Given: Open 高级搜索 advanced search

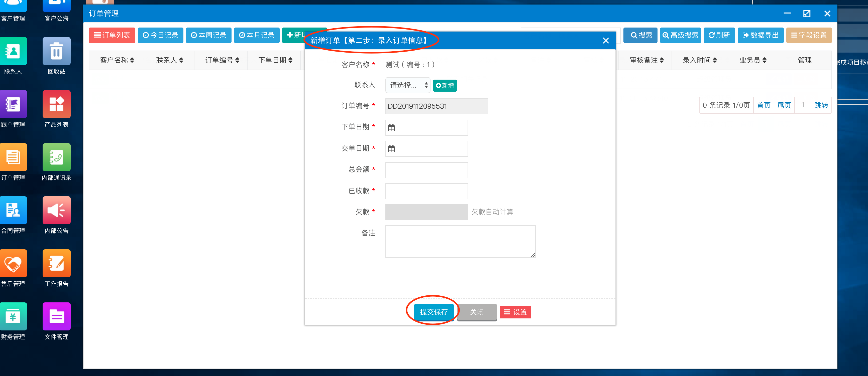Looking at the screenshot, I should point(680,35).
